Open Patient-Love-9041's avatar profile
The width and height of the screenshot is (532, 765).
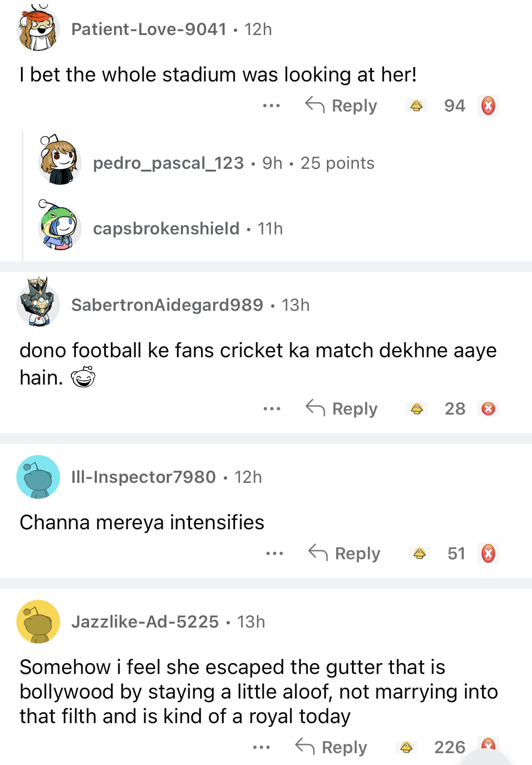38,29
